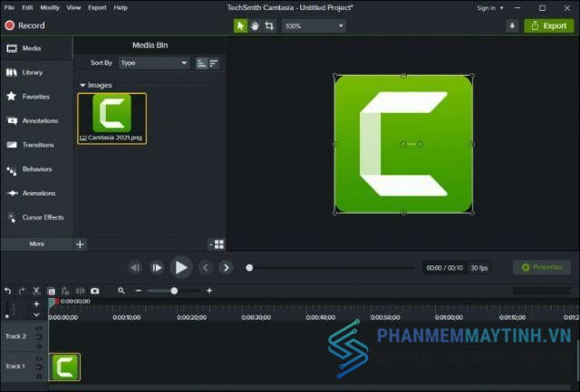Open the Annotations tab
580x392 pixels.
[36, 120]
